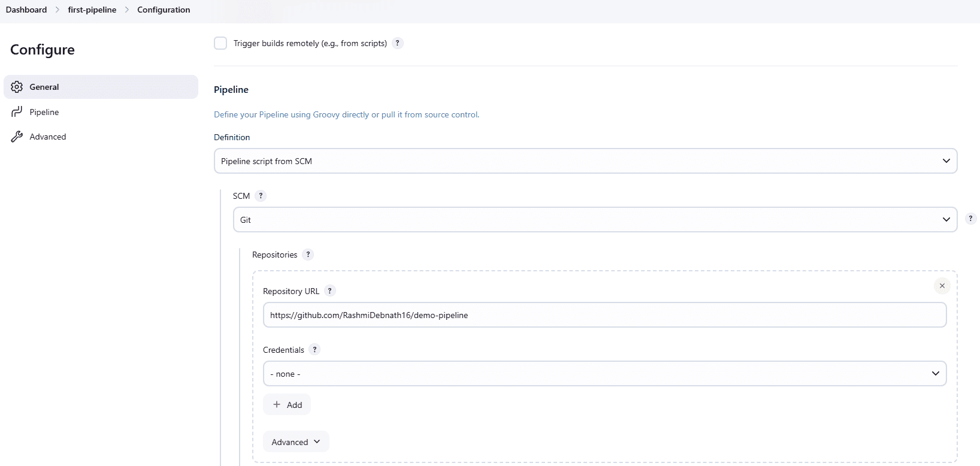Click inside the Repository URL field
Viewport: 980px width, 466px height.
(x=604, y=315)
